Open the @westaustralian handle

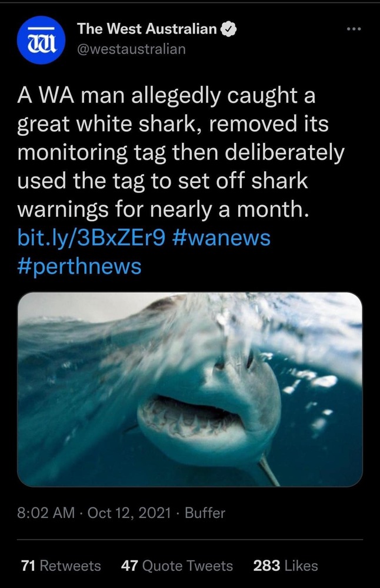pos(131,49)
